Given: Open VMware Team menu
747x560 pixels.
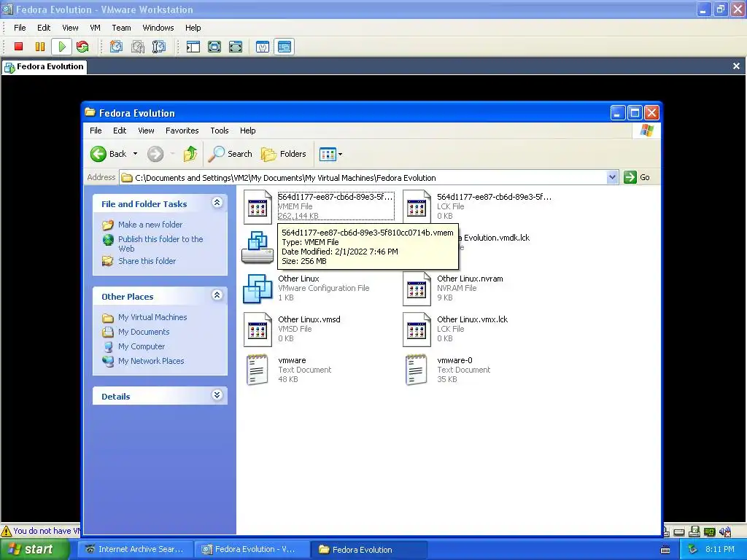Looking at the screenshot, I should coord(121,28).
